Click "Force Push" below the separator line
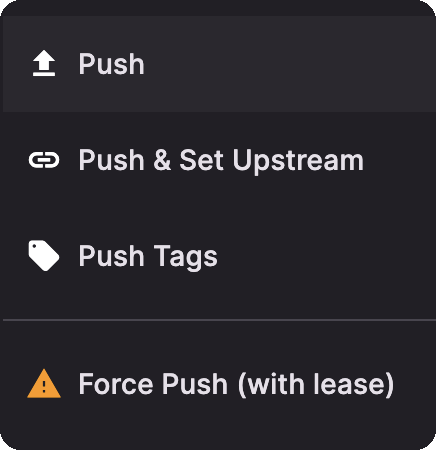The image size is (436, 450). pyautogui.click(x=153, y=384)
